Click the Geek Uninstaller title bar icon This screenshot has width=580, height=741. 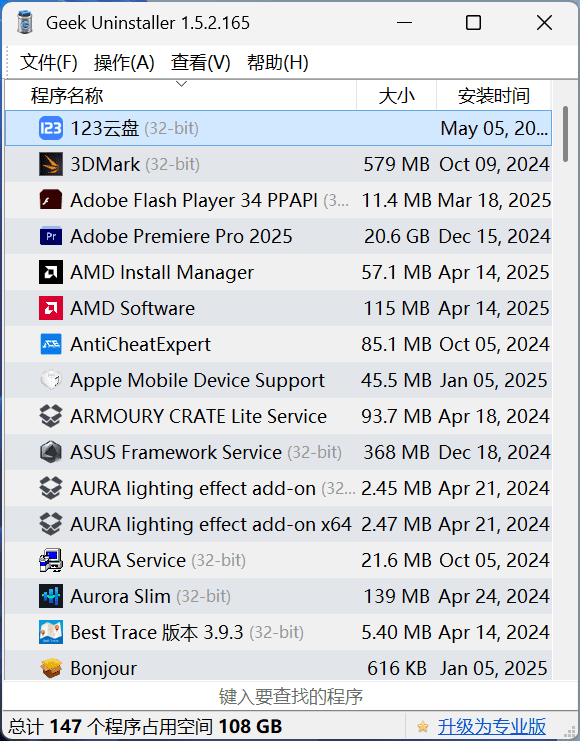click(x=25, y=23)
